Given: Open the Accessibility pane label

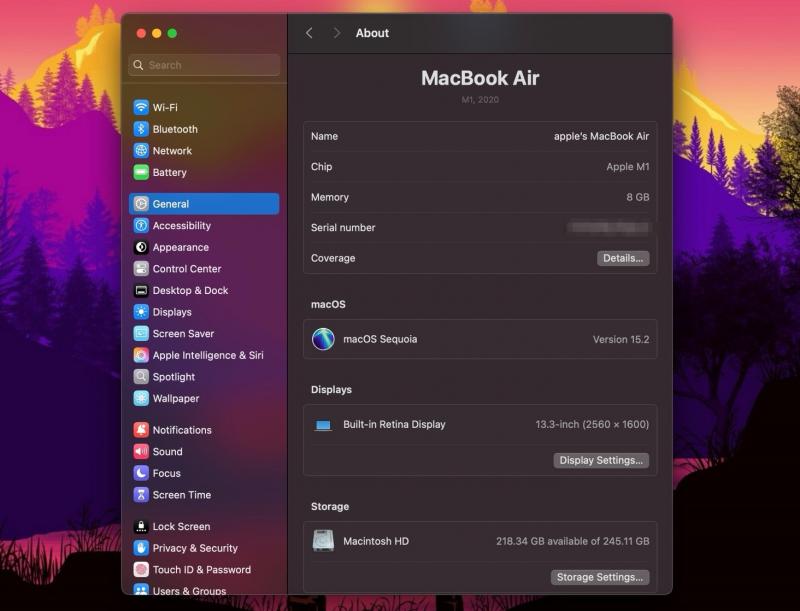Looking at the screenshot, I should point(182,225).
